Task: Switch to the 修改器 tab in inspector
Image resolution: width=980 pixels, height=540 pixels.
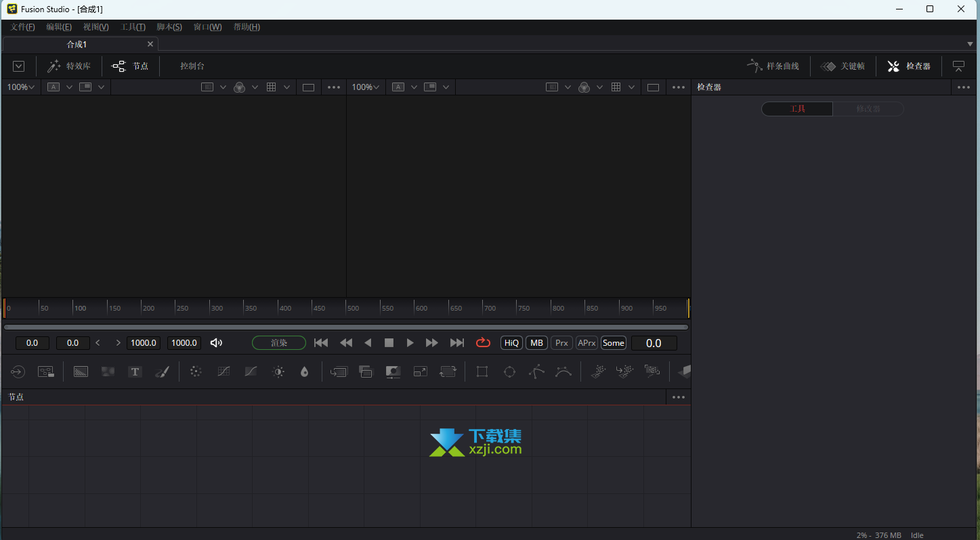Action: 868,109
